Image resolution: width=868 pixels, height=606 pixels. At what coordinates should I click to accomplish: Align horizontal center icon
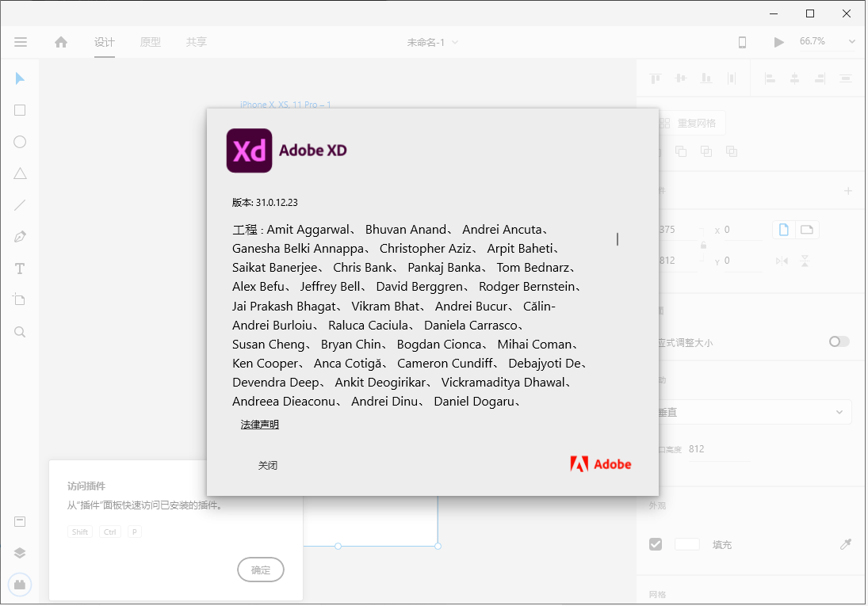click(x=794, y=78)
